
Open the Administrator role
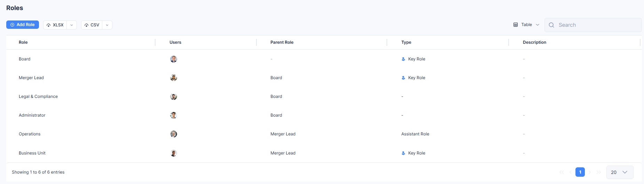coord(32,115)
